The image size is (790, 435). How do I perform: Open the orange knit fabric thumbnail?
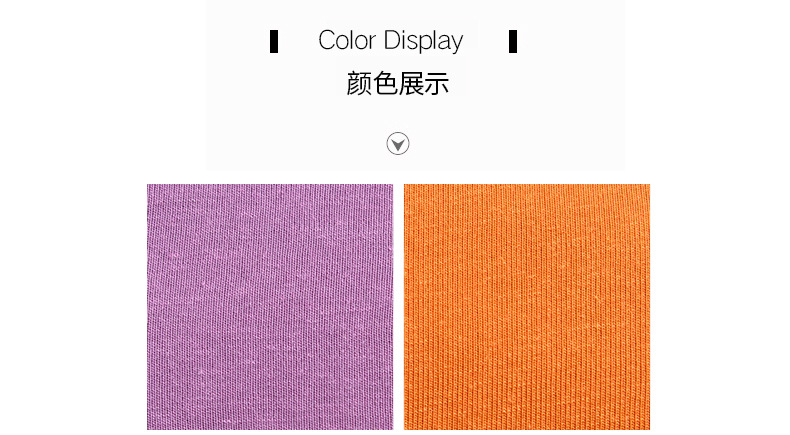[x=526, y=306]
